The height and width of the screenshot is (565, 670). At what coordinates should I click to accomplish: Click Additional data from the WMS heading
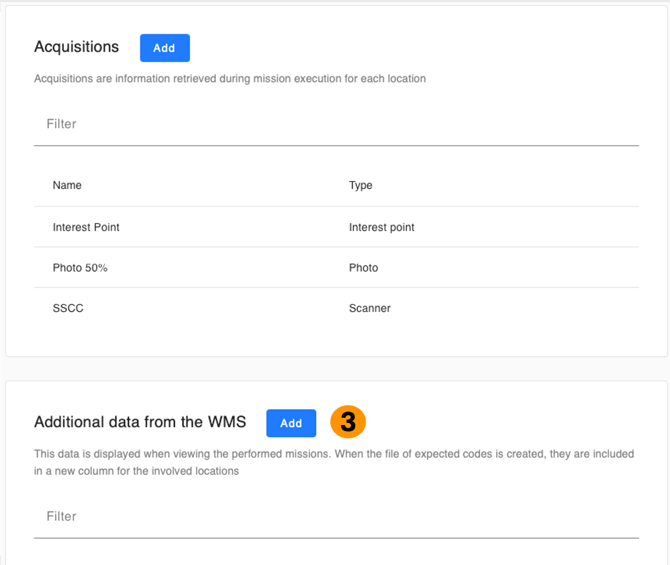click(x=140, y=422)
